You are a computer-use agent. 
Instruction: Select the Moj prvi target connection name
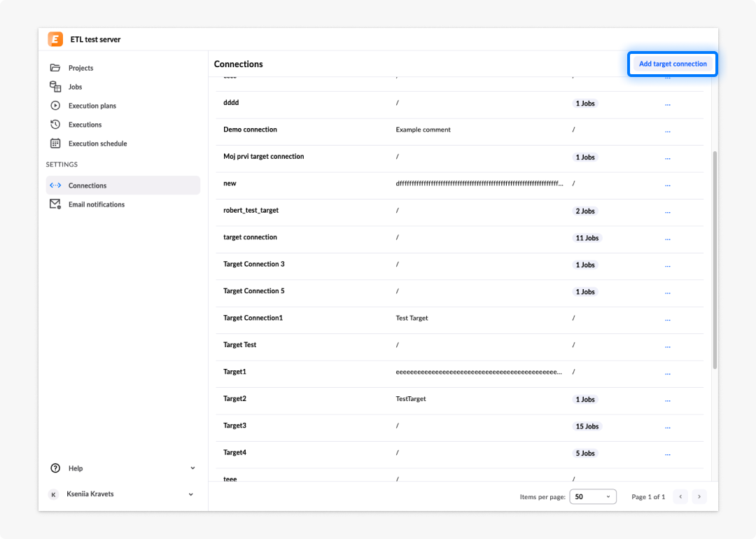point(263,156)
